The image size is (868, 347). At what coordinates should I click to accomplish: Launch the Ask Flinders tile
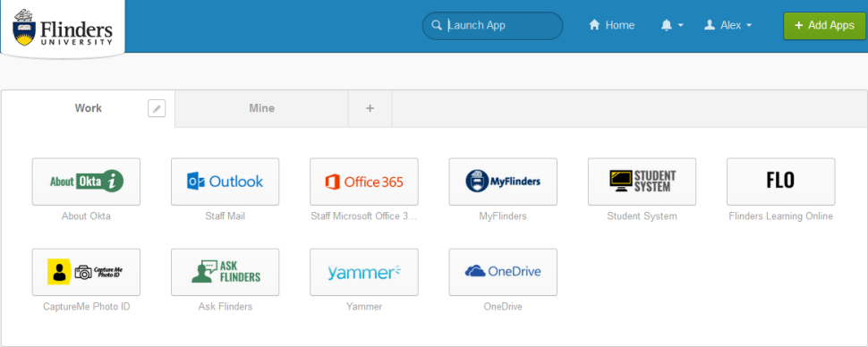tap(226, 272)
